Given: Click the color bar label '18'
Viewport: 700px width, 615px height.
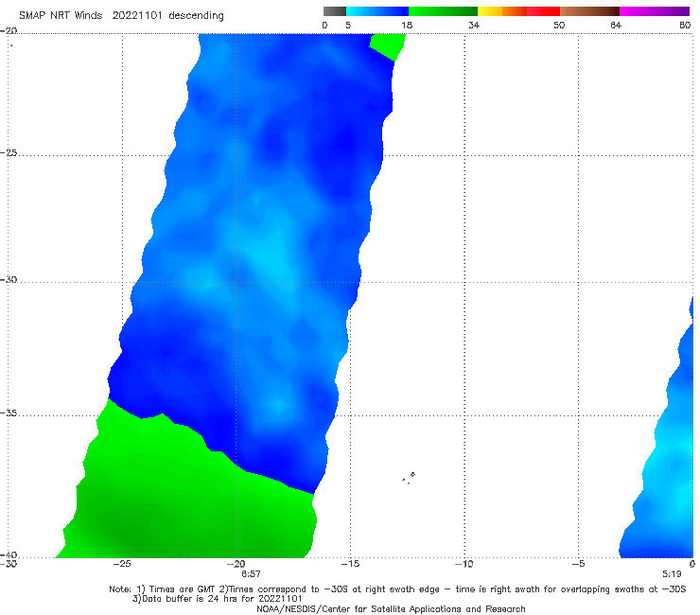Looking at the screenshot, I should point(407,26).
